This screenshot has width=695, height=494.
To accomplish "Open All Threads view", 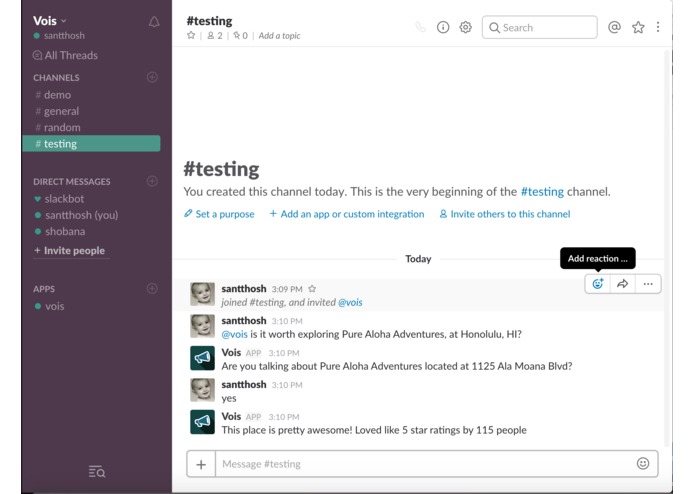I will (65, 55).
